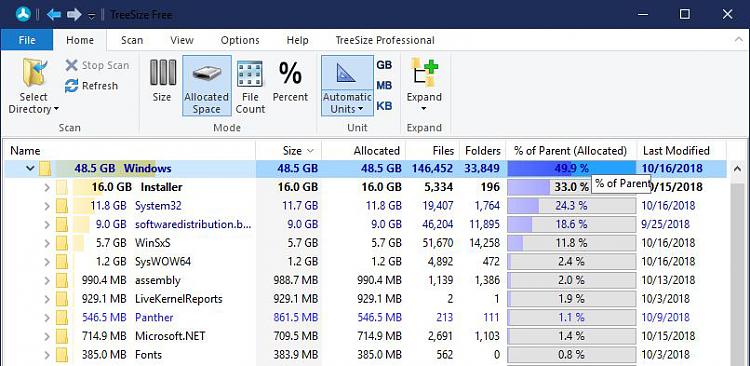Expand the SysWOW64 folder
The width and height of the screenshot is (750, 366).
click(x=46, y=262)
